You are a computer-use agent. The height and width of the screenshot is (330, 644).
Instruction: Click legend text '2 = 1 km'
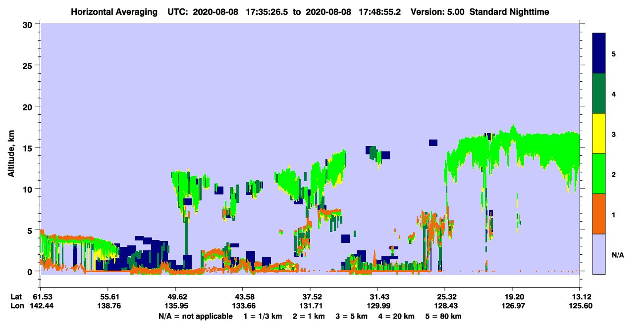coord(309,316)
